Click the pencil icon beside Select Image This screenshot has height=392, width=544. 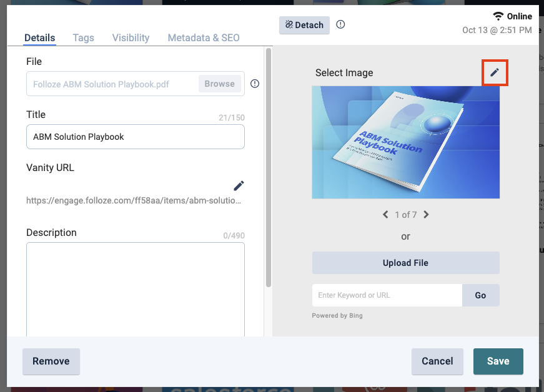[x=495, y=72]
